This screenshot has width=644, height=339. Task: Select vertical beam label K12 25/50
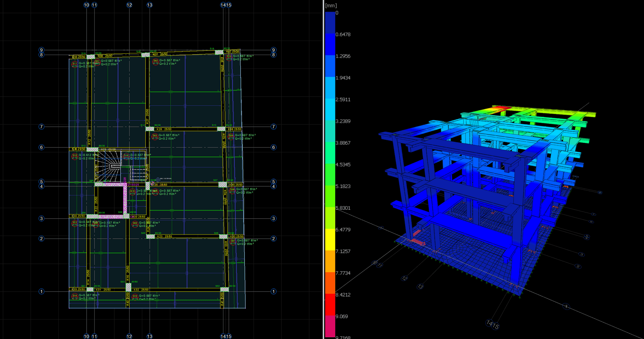pos(89,137)
